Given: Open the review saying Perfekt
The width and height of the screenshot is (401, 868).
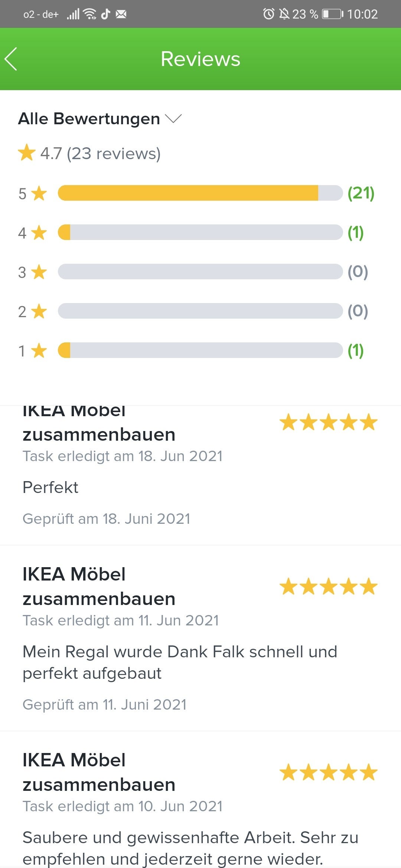Looking at the screenshot, I should [x=50, y=487].
